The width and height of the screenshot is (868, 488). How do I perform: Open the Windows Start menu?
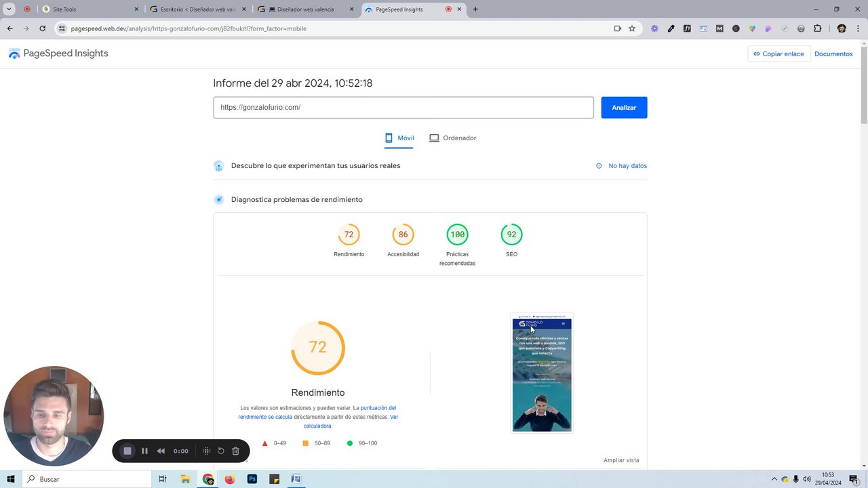11,479
